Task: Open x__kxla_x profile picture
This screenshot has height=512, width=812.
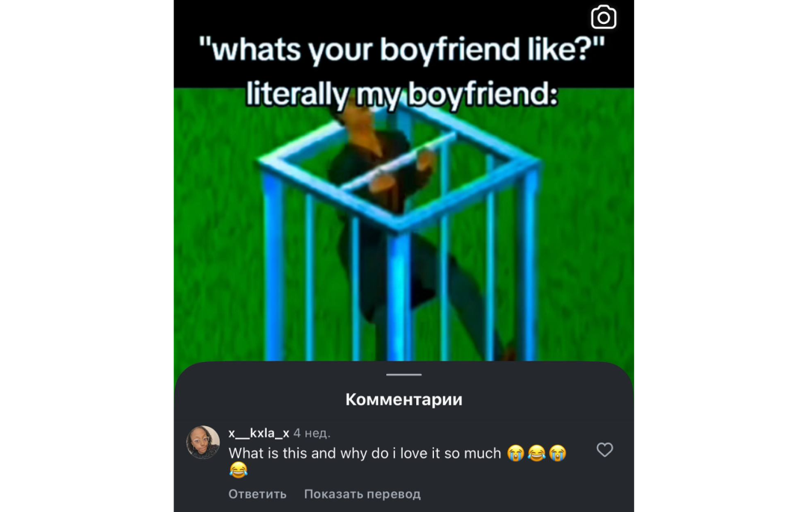Action: [x=203, y=442]
